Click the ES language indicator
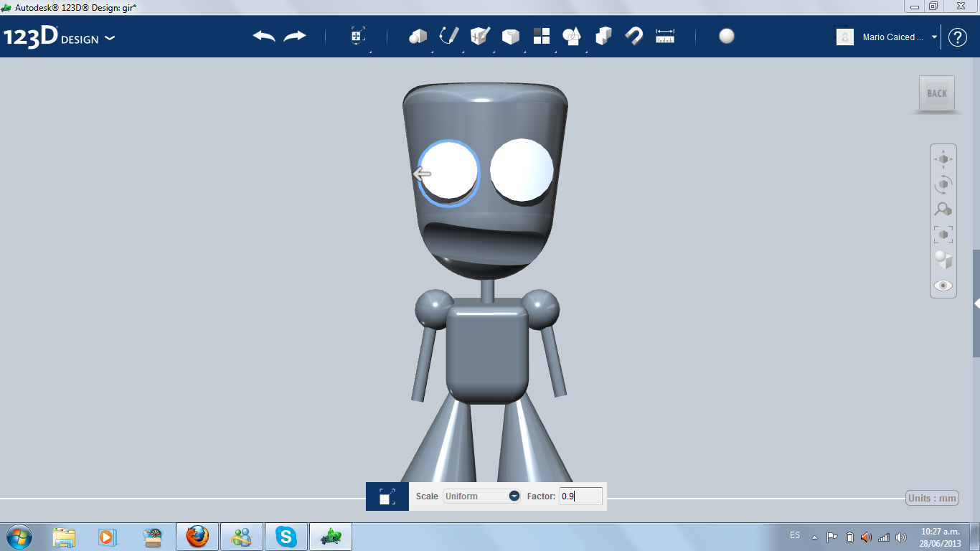Viewport: 980px width, 551px height. coord(795,535)
